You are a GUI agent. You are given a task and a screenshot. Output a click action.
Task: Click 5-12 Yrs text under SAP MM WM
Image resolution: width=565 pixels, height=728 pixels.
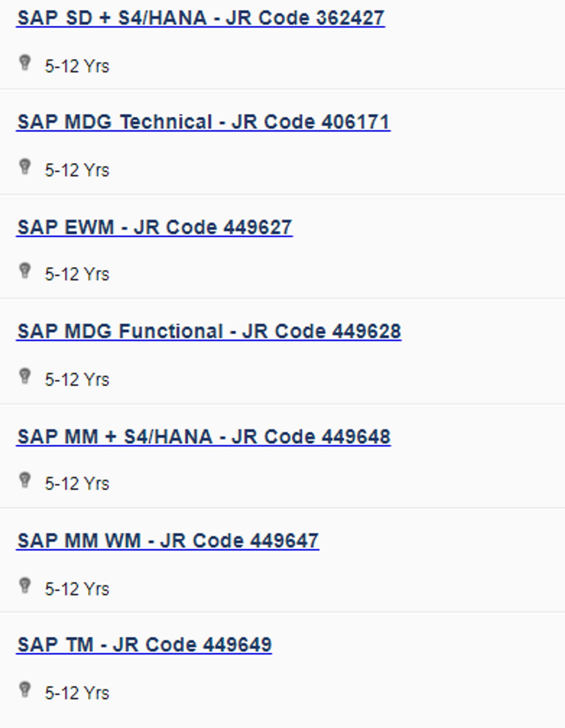tap(77, 589)
